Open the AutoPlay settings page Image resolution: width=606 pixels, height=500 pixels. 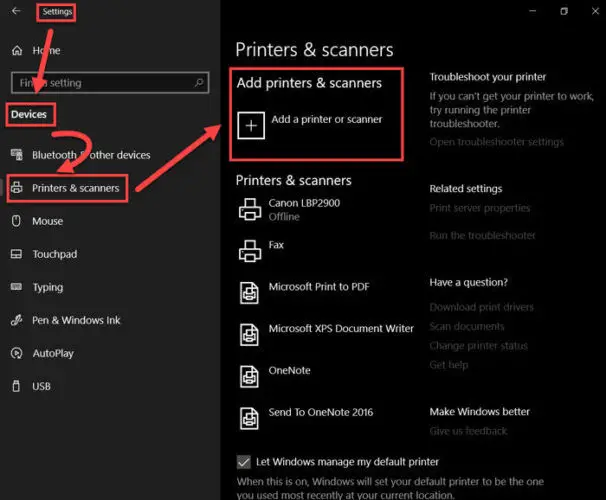coord(53,354)
